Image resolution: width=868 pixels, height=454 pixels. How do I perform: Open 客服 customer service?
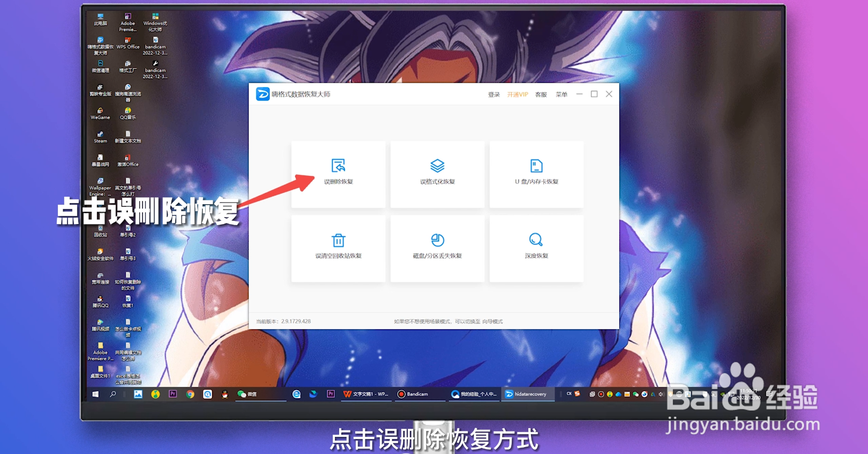541,94
